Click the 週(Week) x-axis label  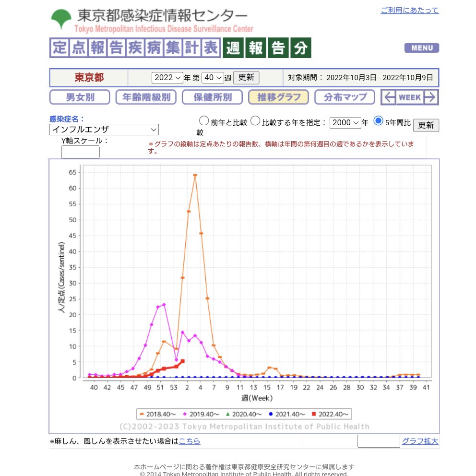click(x=257, y=398)
